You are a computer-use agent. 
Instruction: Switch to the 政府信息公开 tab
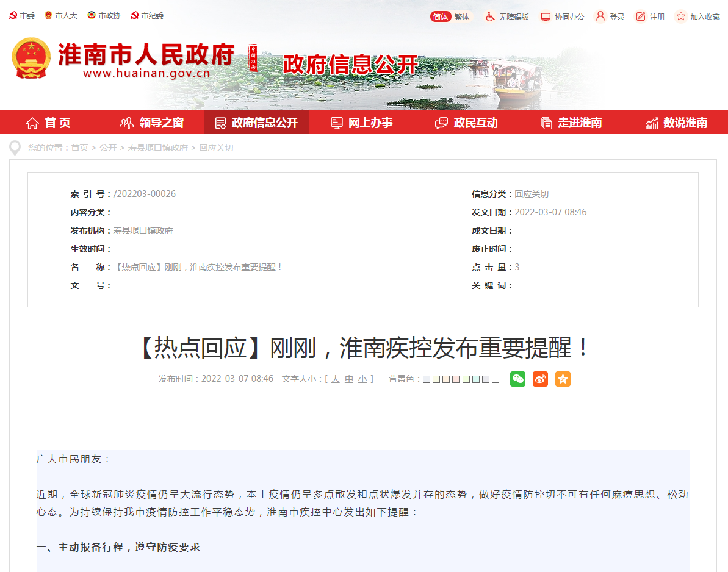(257, 122)
